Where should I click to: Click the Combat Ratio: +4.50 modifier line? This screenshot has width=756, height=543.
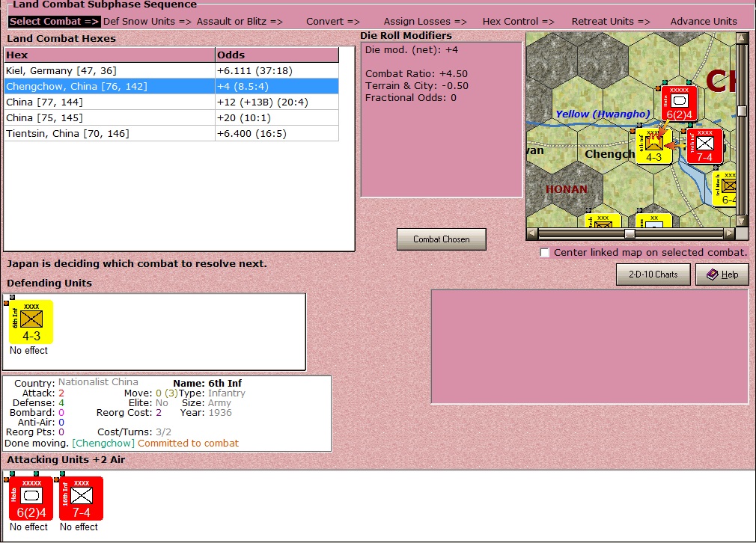click(417, 74)
